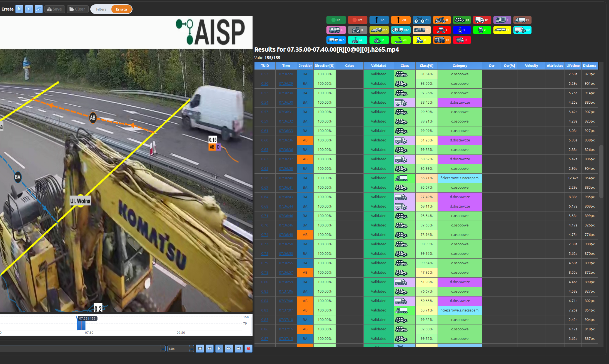Image resolution: width=609 pixels, height=364 pixels.
Task: Click the Clear button
Action: [78, 9]
